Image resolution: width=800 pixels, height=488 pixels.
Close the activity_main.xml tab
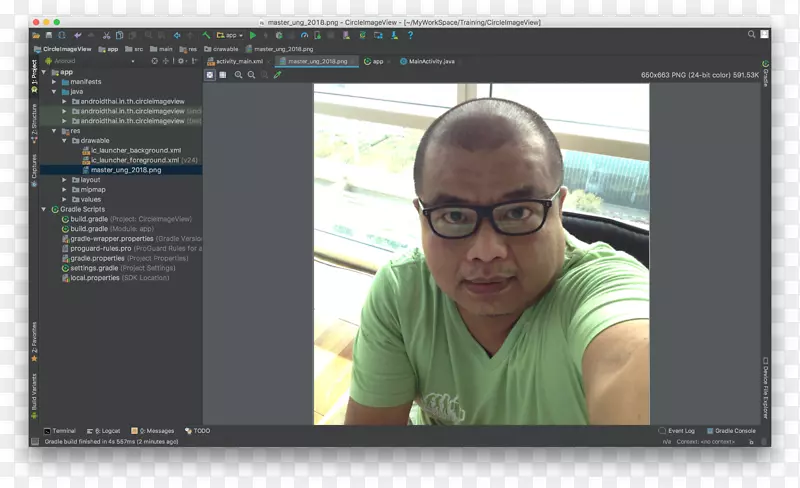click(269, 62)
